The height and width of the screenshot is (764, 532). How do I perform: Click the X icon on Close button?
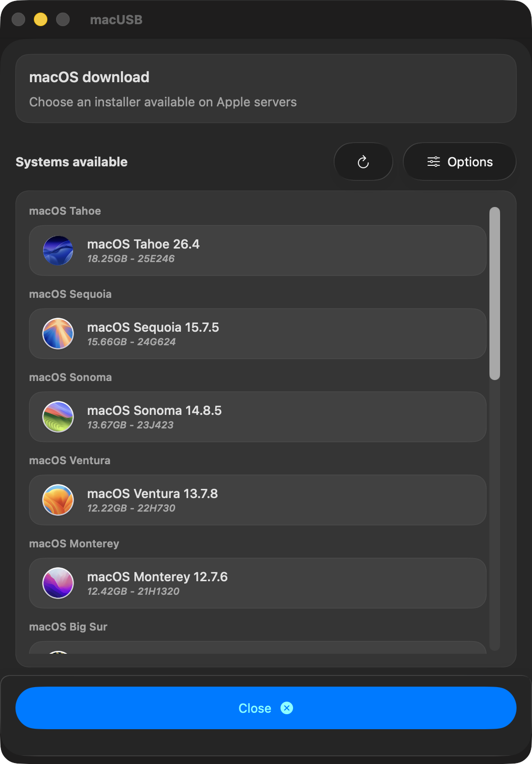coord(287,708)
